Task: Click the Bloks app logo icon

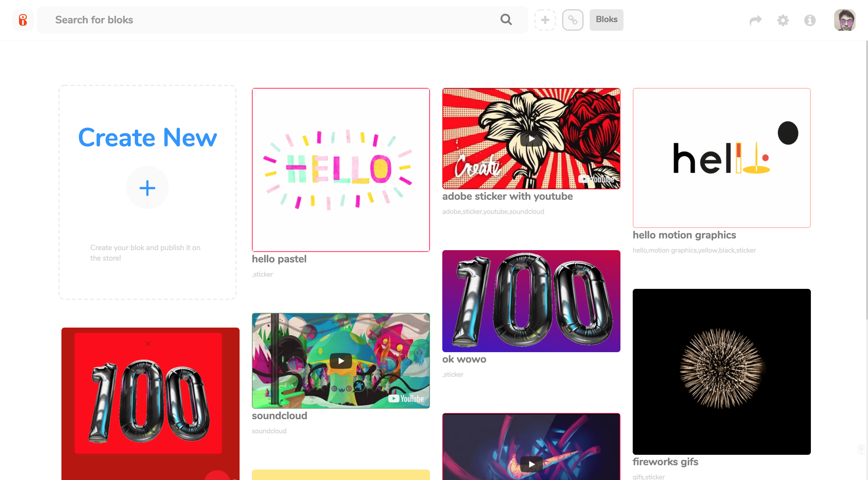Action: pyautogui.click(x=23, y=20)
